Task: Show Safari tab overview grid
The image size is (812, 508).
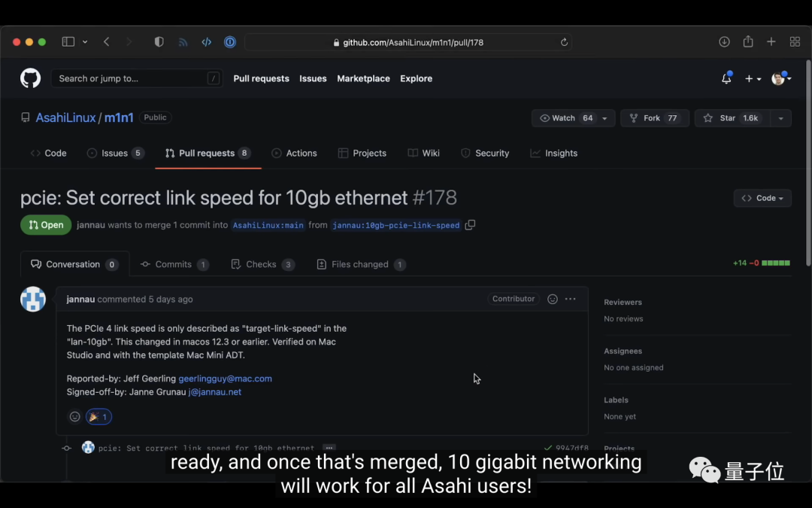Action: coord(795,42)
